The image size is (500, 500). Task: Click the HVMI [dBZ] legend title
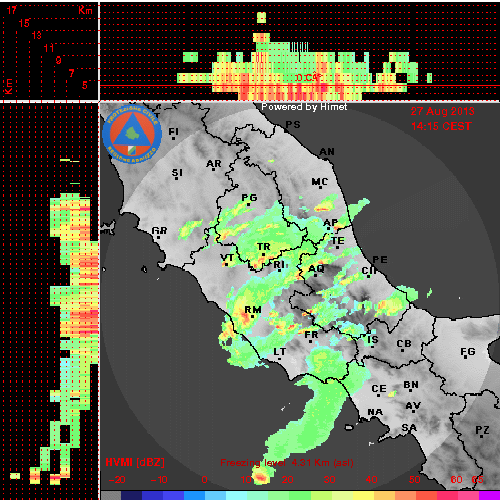(135, 463)
